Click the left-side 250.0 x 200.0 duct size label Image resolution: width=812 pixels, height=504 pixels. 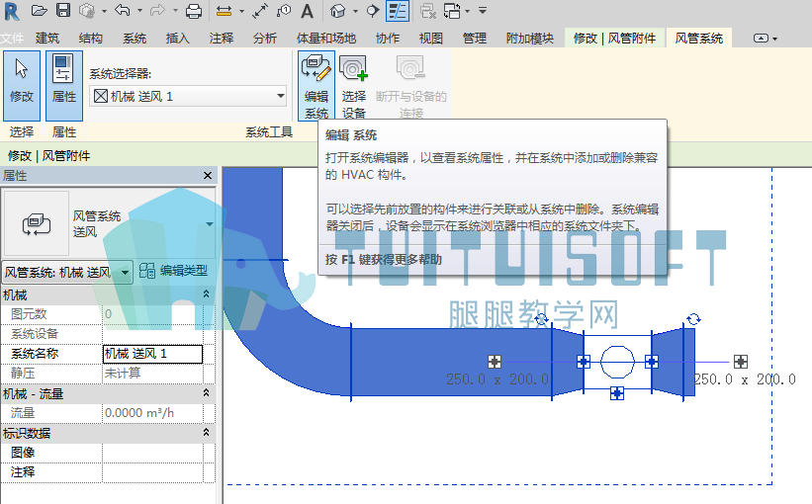[x=497, y=379]
